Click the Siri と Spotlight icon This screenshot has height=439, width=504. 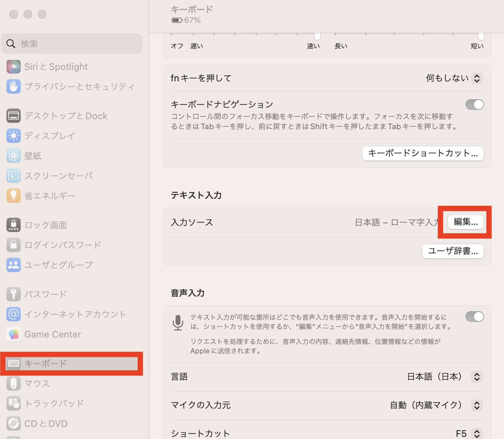14,67
